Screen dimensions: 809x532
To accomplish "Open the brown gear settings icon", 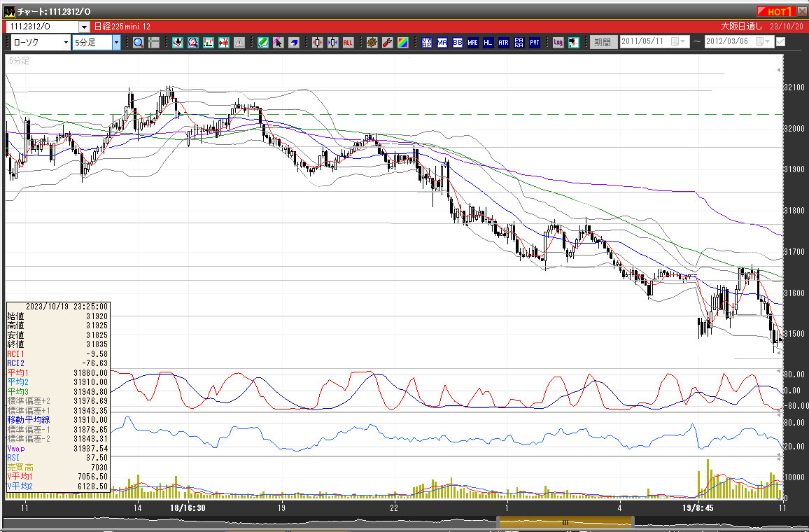I will click(372, 42).
